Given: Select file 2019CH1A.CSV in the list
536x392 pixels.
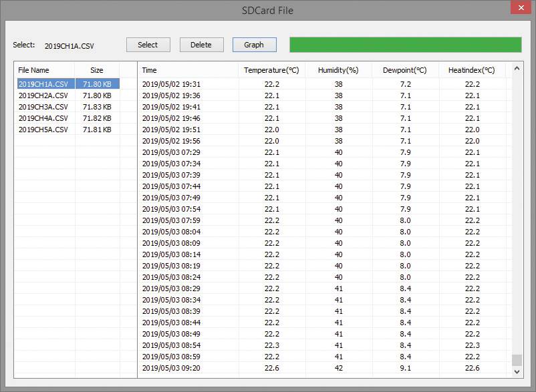Looking at the screenshot, I should click(x=43, y=84).
